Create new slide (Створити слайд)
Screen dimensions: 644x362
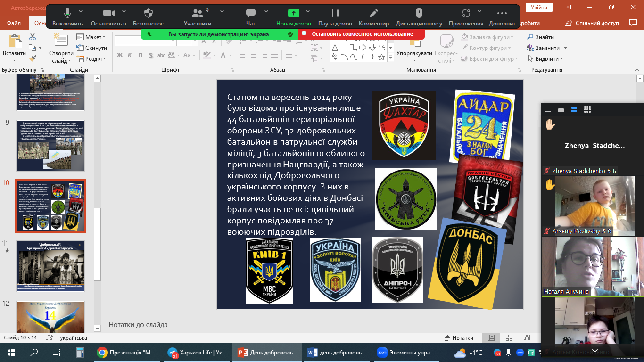click(x=61, y=49)
